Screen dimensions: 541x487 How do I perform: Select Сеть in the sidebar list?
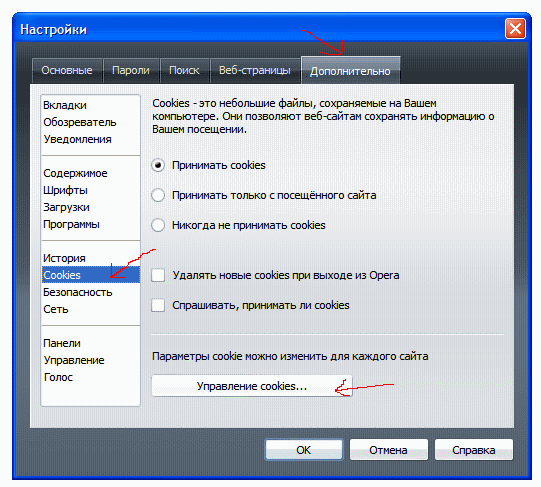point(56,309)
